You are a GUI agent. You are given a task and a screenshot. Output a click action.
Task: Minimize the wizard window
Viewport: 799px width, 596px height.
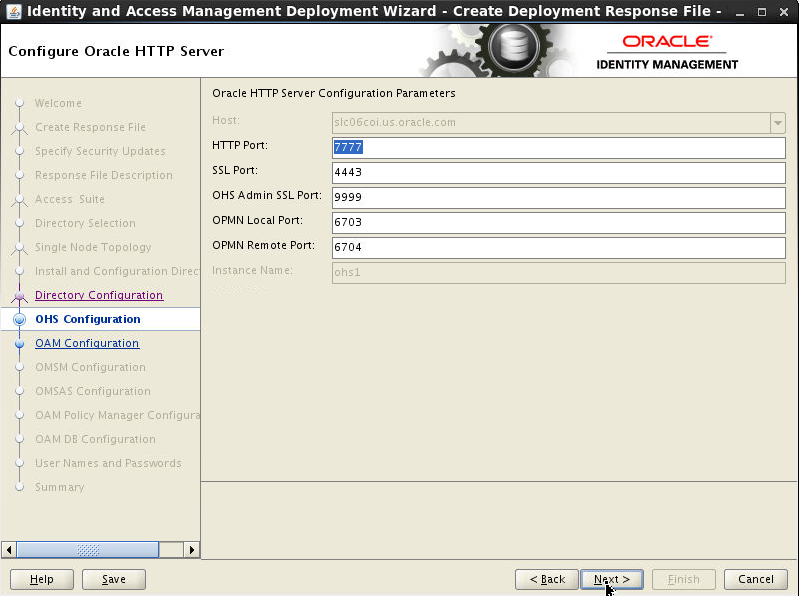tap(740, 12)
